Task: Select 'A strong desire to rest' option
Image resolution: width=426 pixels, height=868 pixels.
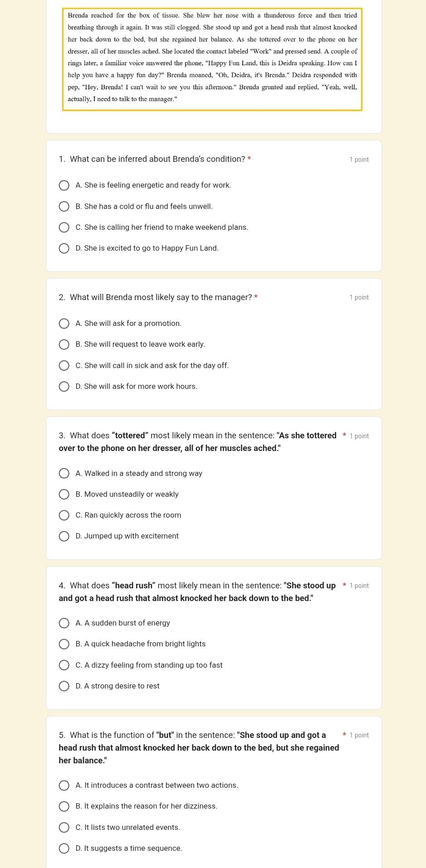Action: (64, 686)
